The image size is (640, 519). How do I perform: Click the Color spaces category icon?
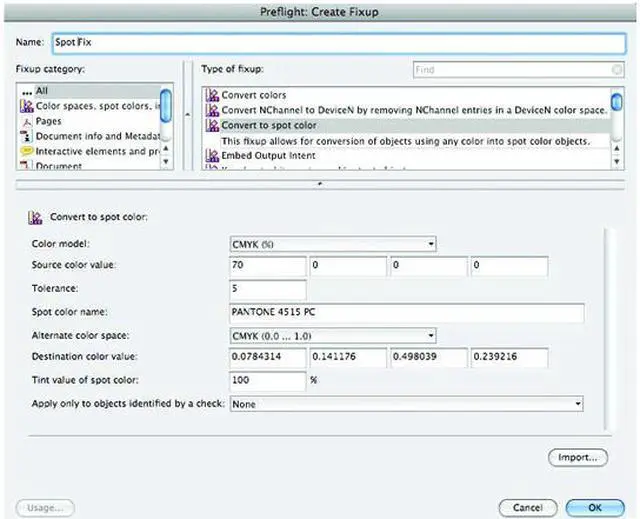[x=27, y=106]
